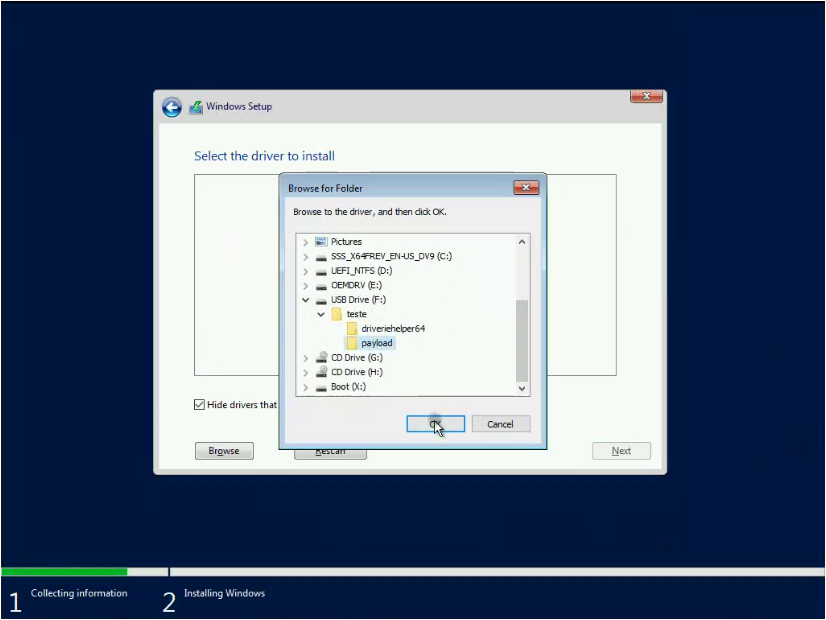Collapse the teste folder node
The image size is (826, 620).
click(321, 314)
